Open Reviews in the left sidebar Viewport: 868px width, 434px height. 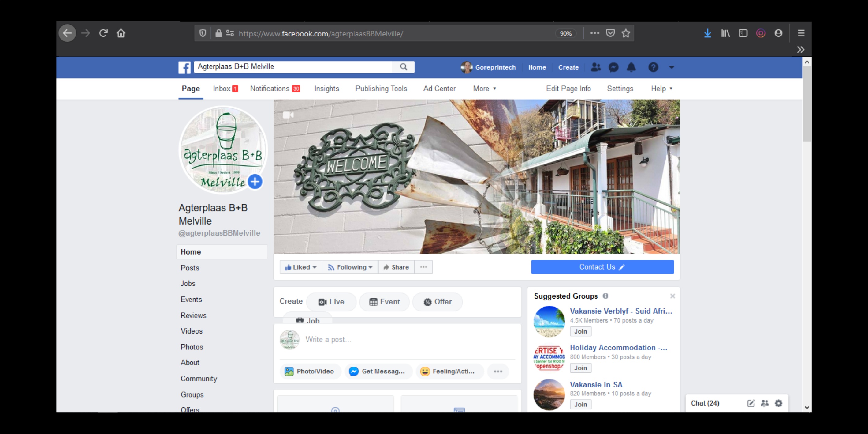pos(193,316)
